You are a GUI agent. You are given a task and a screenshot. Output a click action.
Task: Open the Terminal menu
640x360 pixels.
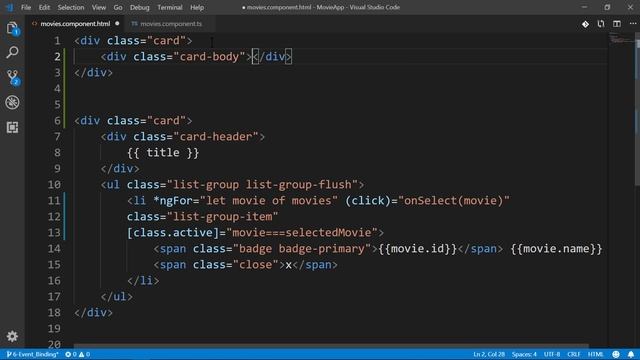click(x=169, y=7)
